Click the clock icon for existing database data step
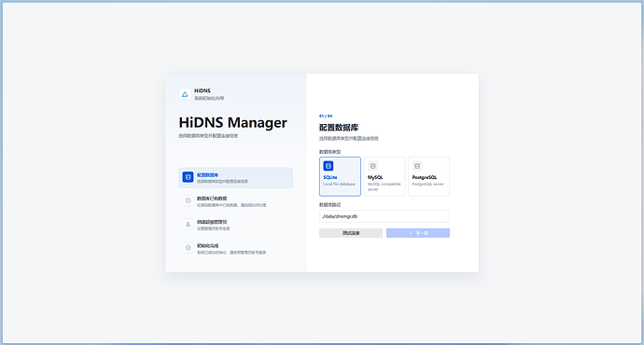The height and width of the screenshot is (345, 644). (188, 200)
